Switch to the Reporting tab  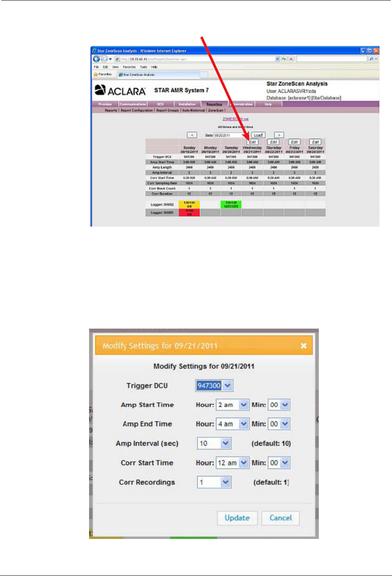pyautogui.click(x=214, y=104)
